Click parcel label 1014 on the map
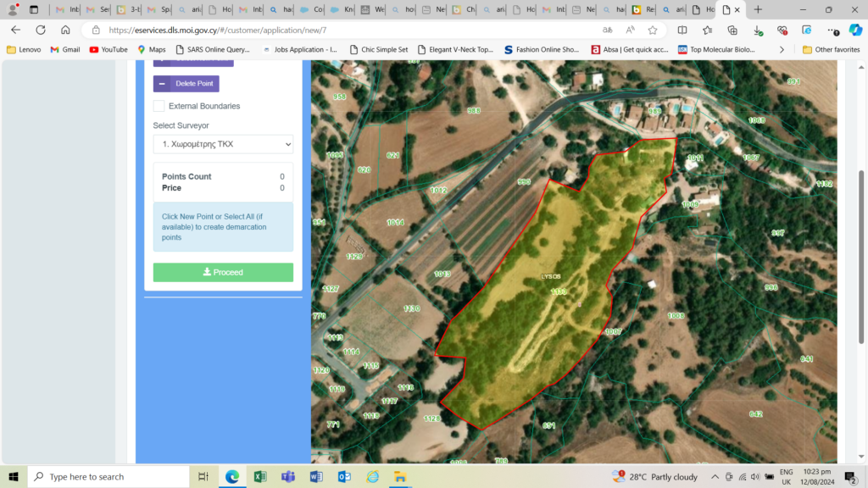The width and height of the screenshot is (868, 488). click(395, 223)
